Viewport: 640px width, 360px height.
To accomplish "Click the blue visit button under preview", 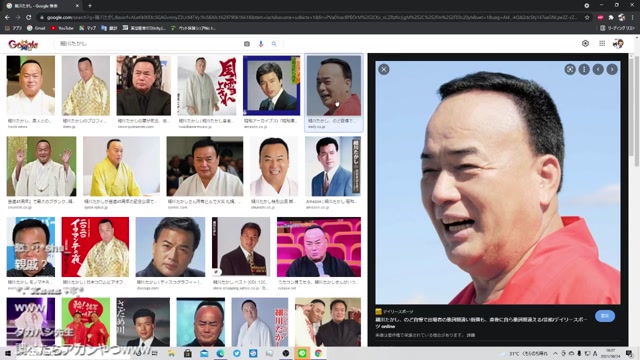I will [x=605, y=316].
